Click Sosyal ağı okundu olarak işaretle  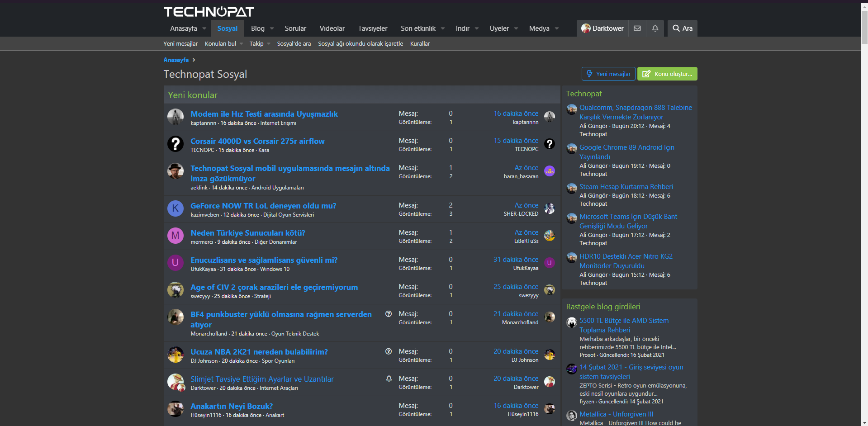tap(360, 43)
